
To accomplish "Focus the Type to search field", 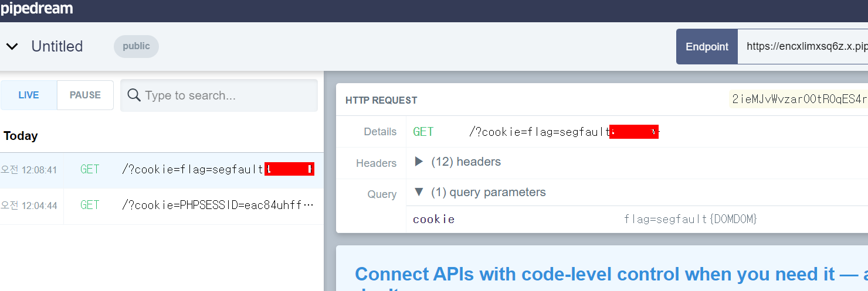I will click(x=219, y=95).
